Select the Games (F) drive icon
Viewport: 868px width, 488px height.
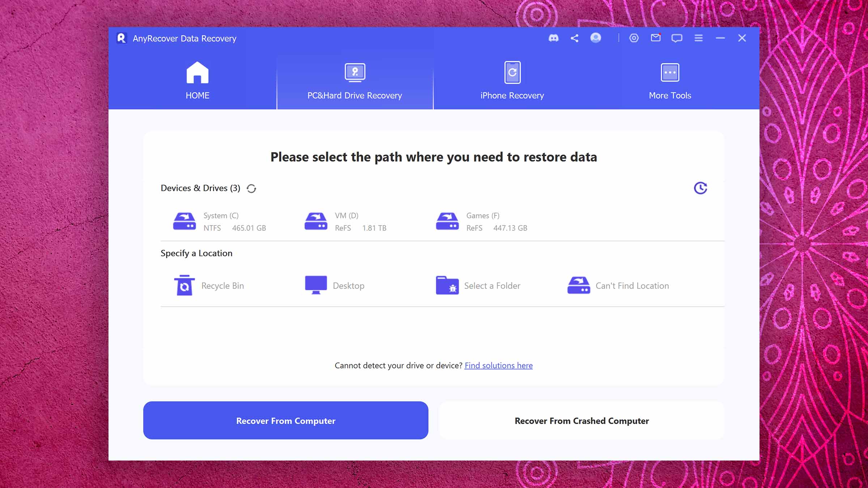click(x=447, y=221)
